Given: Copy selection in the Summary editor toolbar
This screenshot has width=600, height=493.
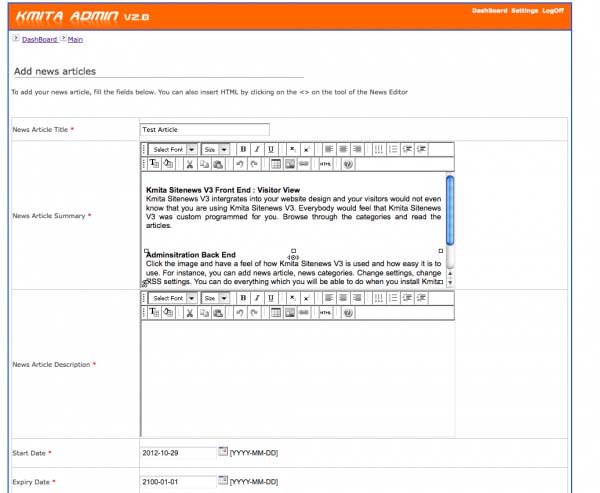Looking at the screenshot, I should pos(204,164).
